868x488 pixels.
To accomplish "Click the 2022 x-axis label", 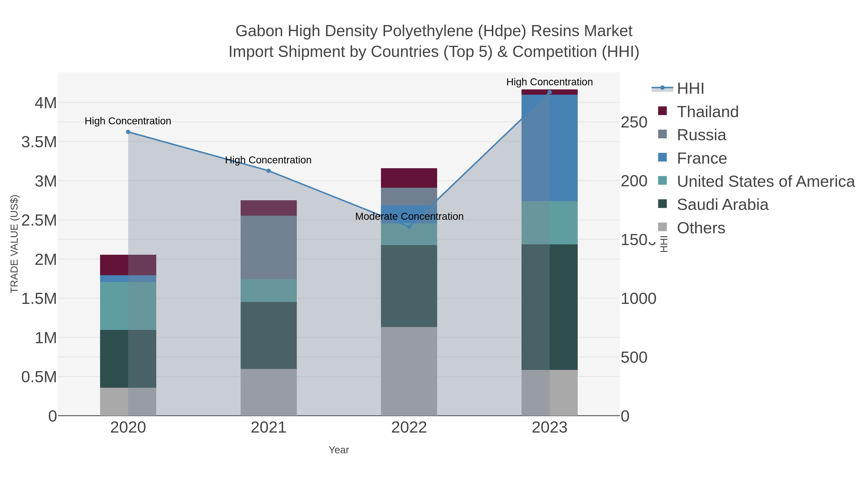I will pos(409,428).
